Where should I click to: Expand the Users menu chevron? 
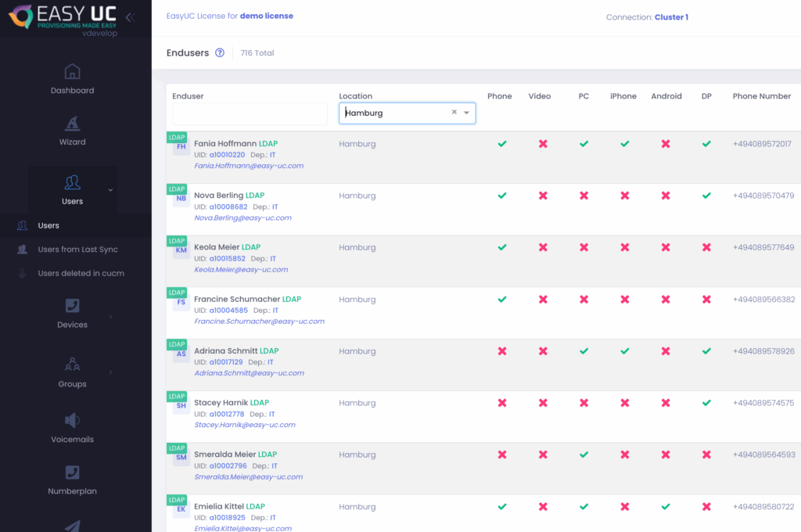(110, 190)
